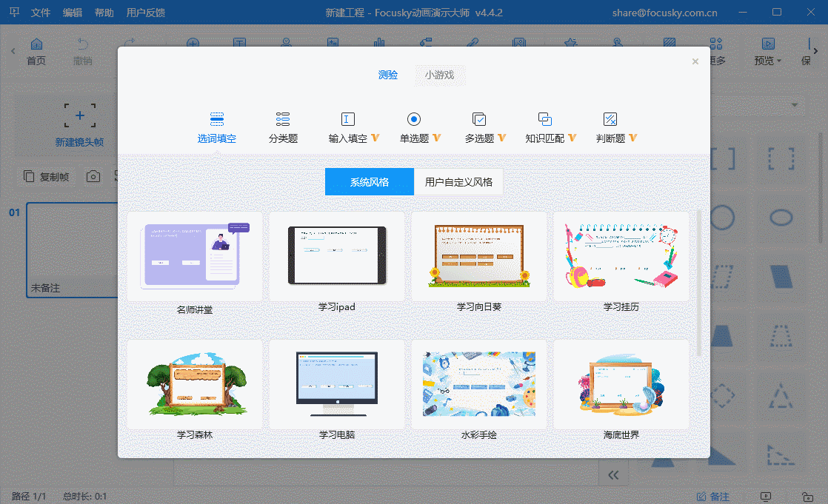The height and width of the screenshot is (504, 828).
Task: Select the 知识匹配 question type icon
Action: 543,118
